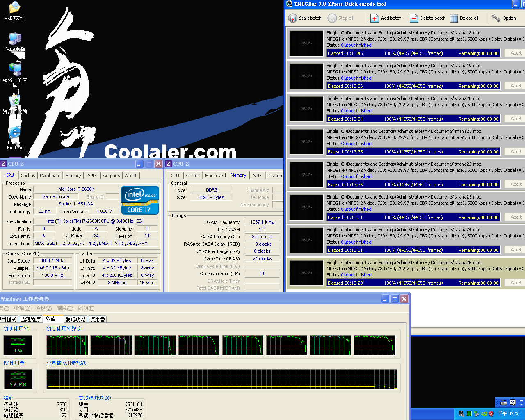Image resolution: width=525 pixels, height=420 pixels.
Task: Click Start batch in TMPGEnc toolbar
Action: (305, 18)
